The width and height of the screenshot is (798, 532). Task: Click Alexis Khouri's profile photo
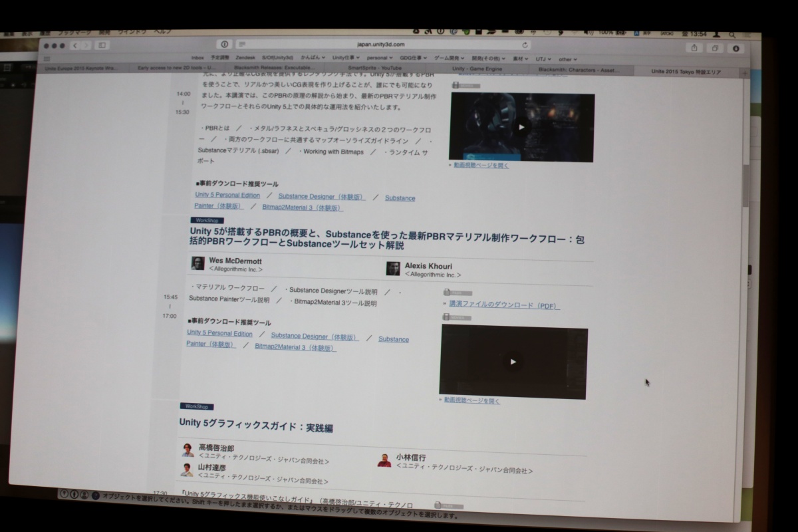pos(393,269)
